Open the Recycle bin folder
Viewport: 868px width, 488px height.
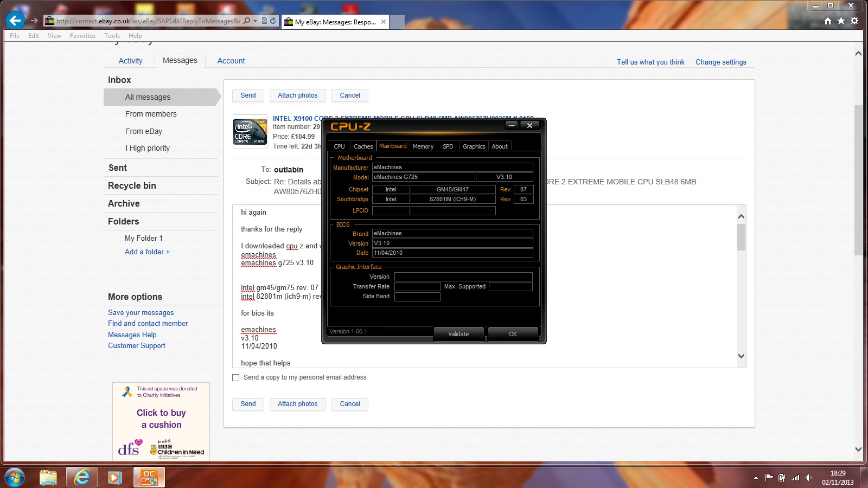132,185
